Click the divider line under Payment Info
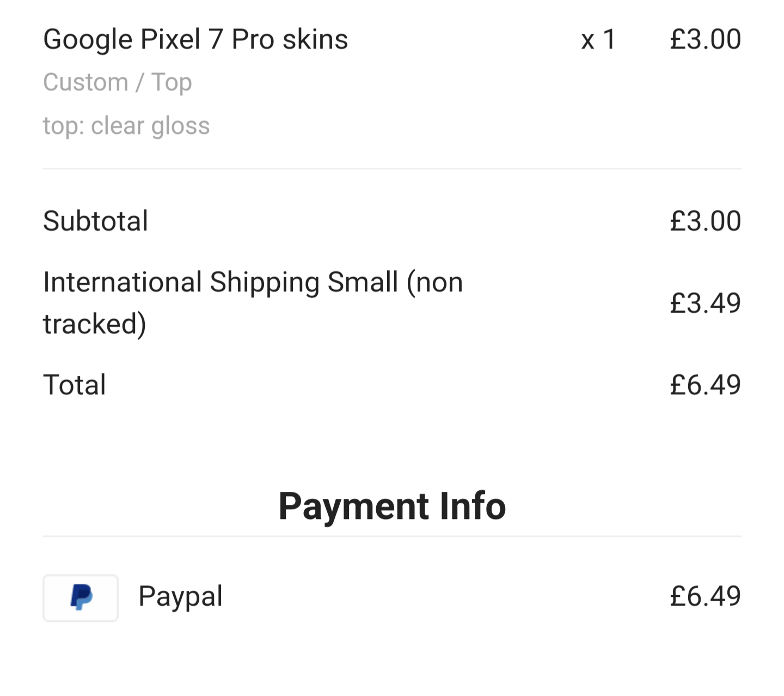784x696 pixels. 392,536
